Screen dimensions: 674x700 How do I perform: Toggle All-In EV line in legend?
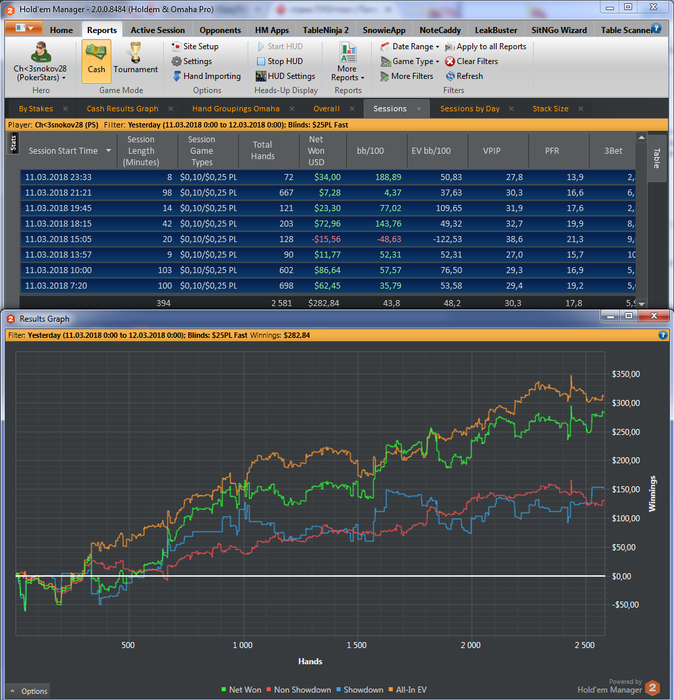click(408, 690)
